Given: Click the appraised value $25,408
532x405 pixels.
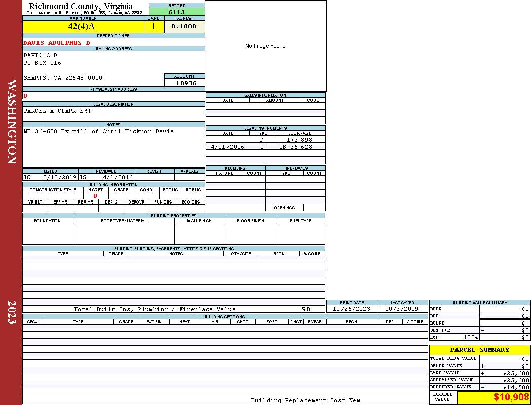Looking at the screenshot, I should coord(516,380).
